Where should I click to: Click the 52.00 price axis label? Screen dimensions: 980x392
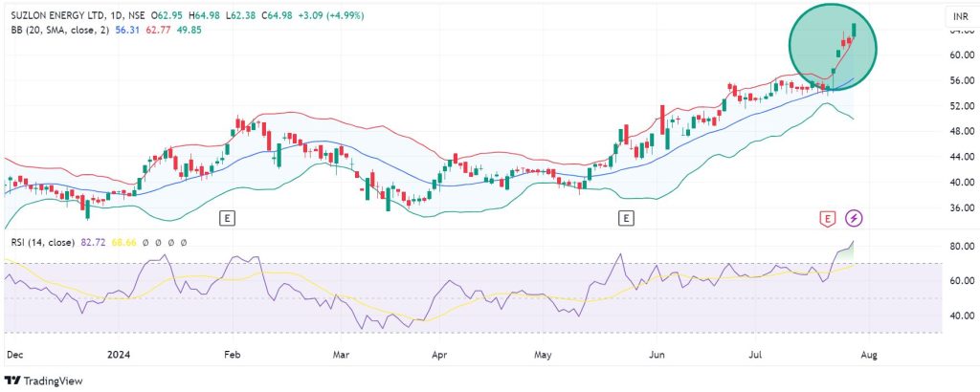click(962, 106)
